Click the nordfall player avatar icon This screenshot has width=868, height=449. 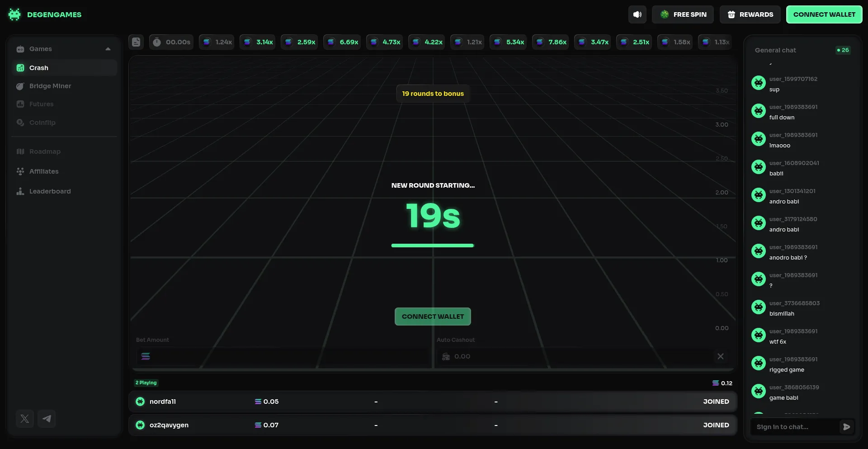(140, 402)
